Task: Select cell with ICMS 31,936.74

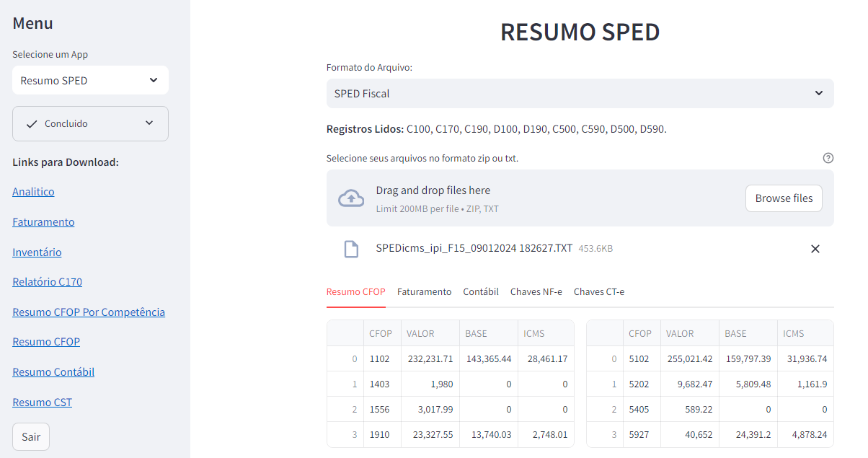Action: click(x=805, y=358)
